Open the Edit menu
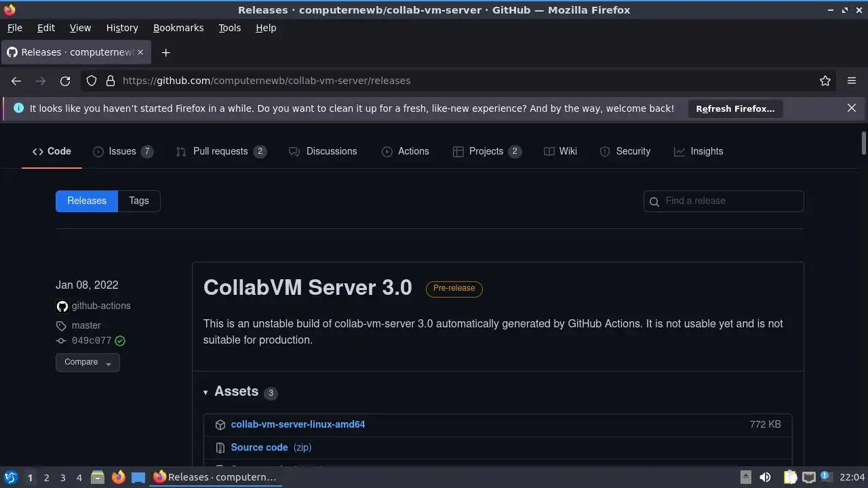Viewport: 868px width, 488px height. coord(46,28)
